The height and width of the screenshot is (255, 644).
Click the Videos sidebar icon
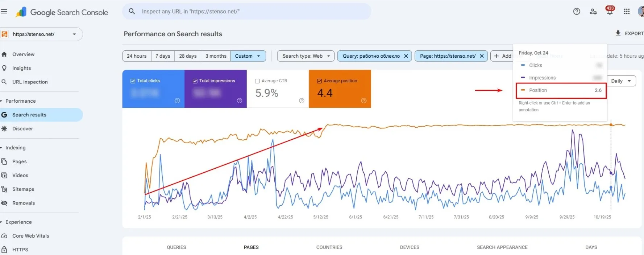(4, 175)
